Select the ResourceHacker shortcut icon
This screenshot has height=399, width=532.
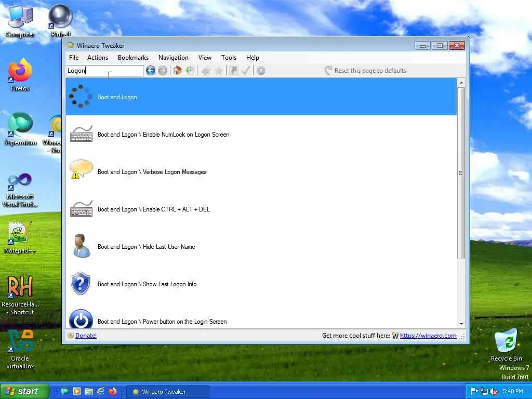pos(20,295)
